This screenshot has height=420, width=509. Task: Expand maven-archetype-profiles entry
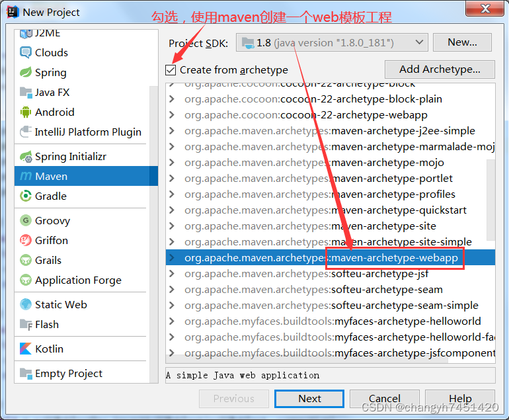click(172, 194)
